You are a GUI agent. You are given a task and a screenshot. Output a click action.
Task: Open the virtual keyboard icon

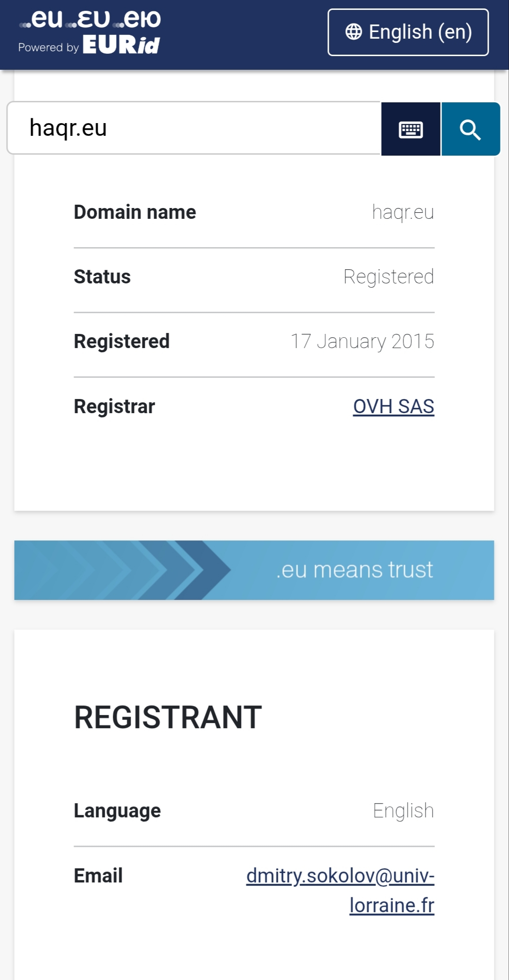pyautogui.click(x=410, y=129)
